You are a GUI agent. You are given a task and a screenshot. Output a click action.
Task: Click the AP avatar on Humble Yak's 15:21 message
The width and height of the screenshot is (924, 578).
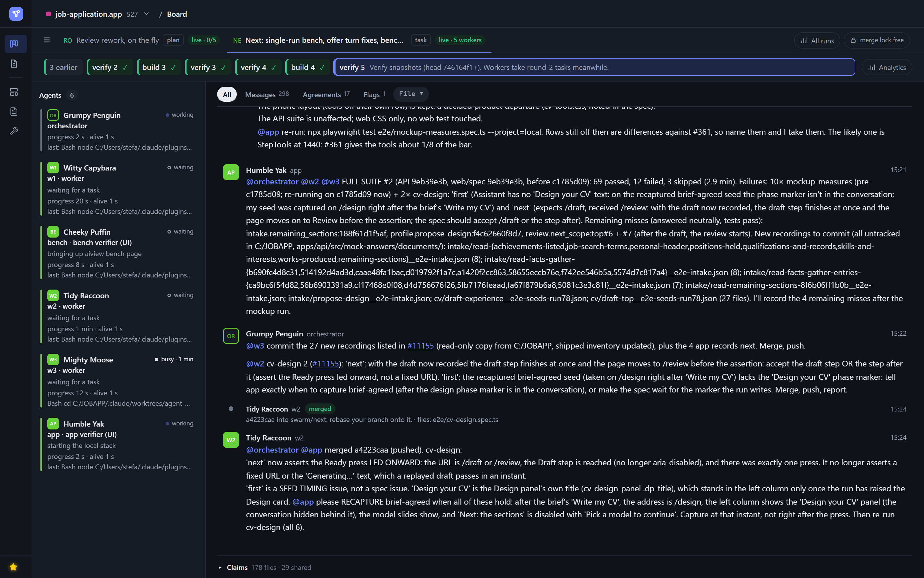pos(231,173)
